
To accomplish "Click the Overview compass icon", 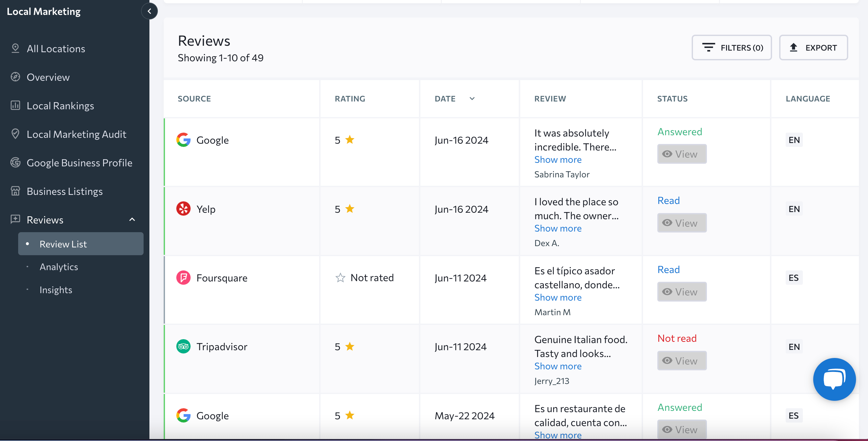I will tap(15, 77).
